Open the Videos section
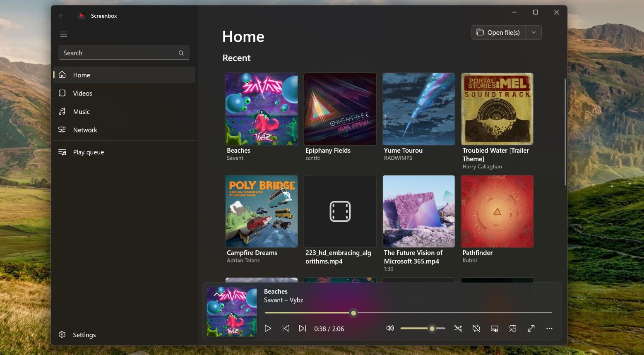Image resolution: width=644 pixels, height=355 pixels. 124,93
